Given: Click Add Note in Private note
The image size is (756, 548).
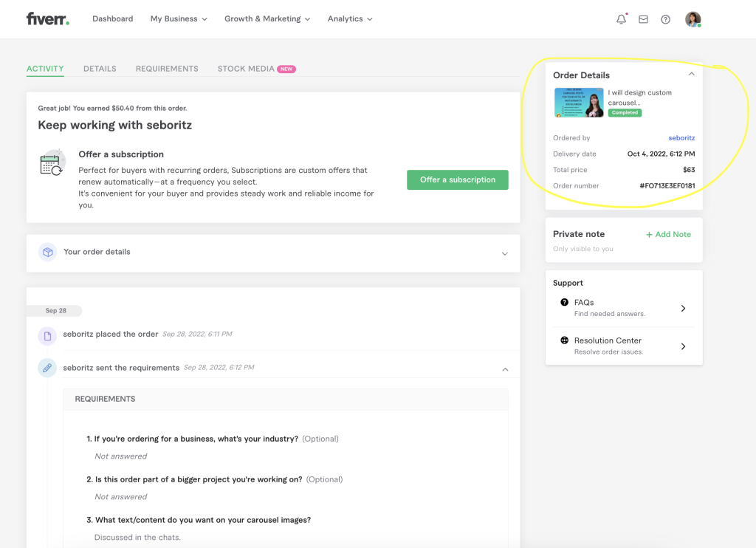Looking at the screenshot, I should (x=668, y=234).
